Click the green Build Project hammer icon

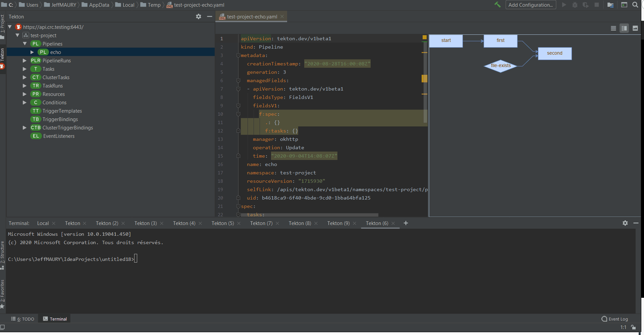pyautogui.click(x=497, y=5)
